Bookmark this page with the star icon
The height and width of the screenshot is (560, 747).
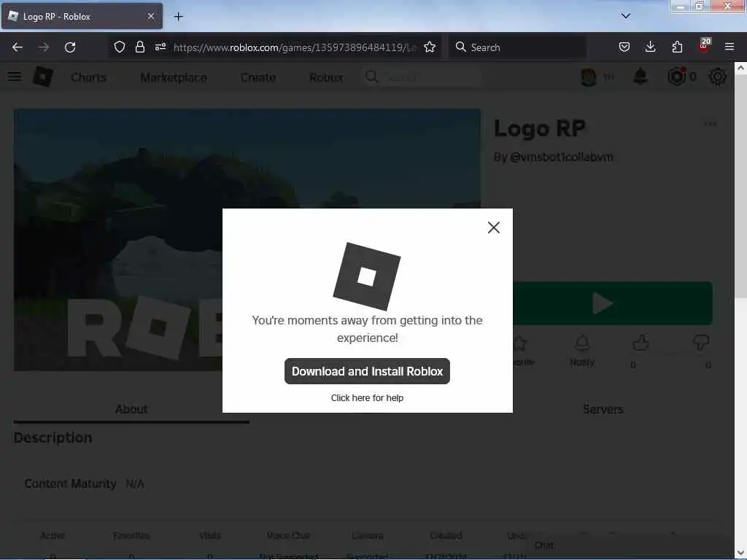click(430, 47)
